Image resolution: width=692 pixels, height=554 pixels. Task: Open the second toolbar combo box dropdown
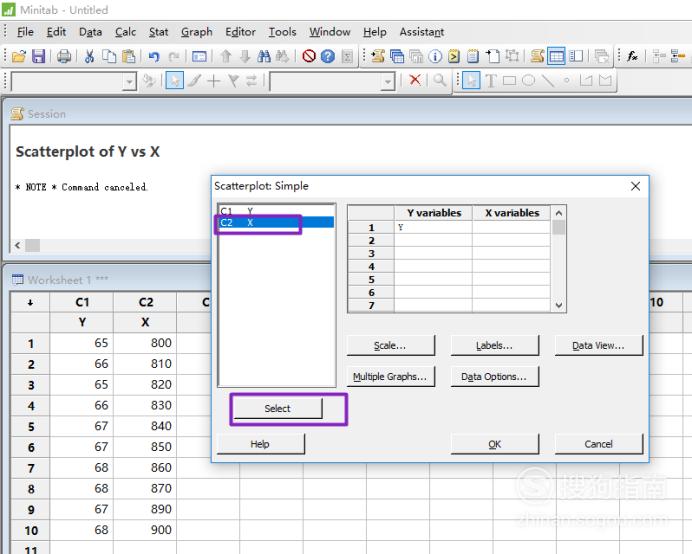pyautogui.click(x=387, y=82)
